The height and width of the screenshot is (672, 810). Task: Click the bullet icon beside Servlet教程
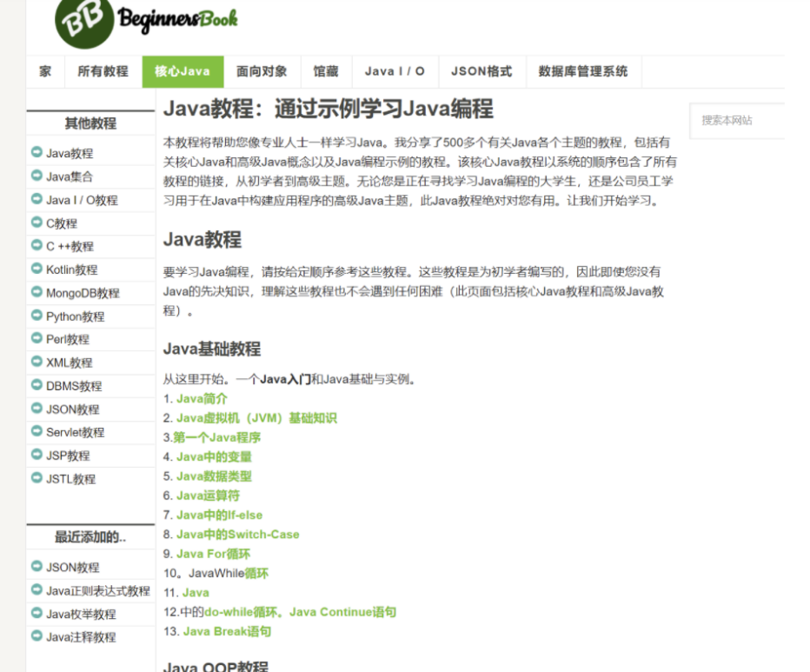(37, 431)
